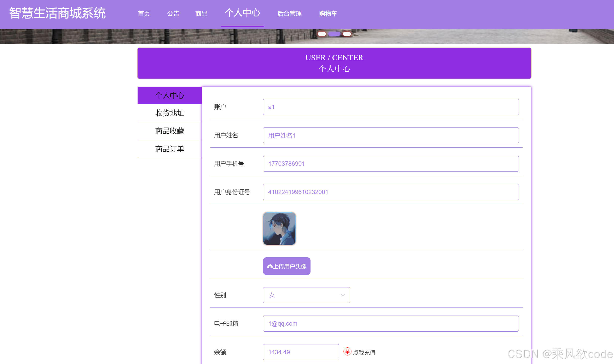
Task: Select the middle purple carousel indicator
Action: [334, 34]
